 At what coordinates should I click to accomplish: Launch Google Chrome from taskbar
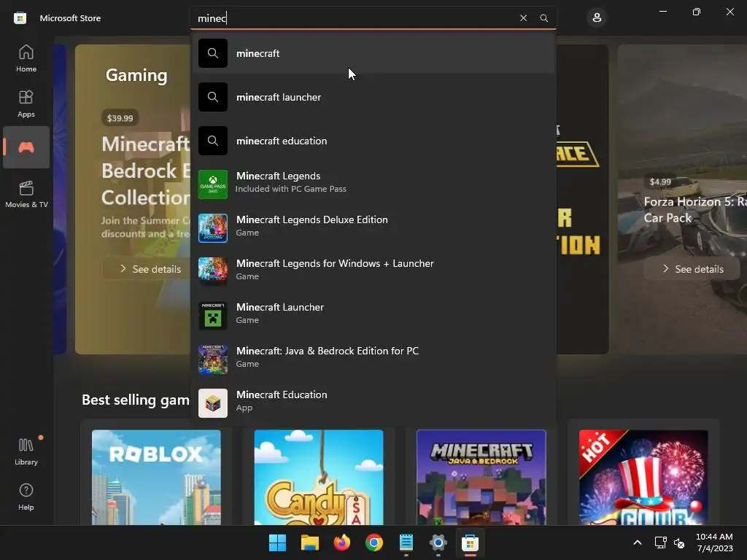374,542
